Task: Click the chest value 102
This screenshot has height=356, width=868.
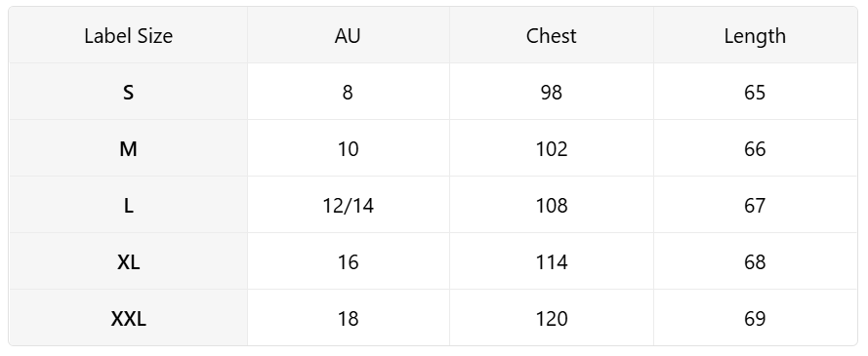Action: click(552, 148)
